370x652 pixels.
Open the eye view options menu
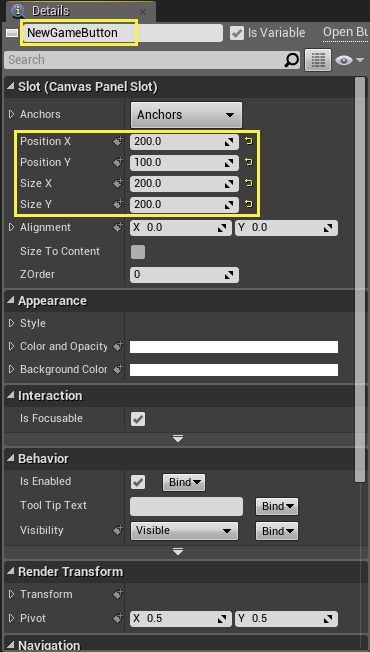point(349,60)
